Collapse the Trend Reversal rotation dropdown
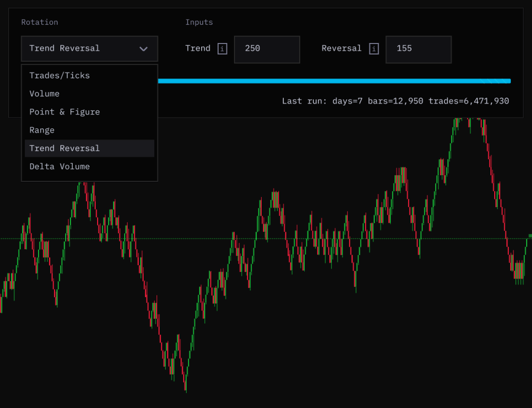 point(90,49)
